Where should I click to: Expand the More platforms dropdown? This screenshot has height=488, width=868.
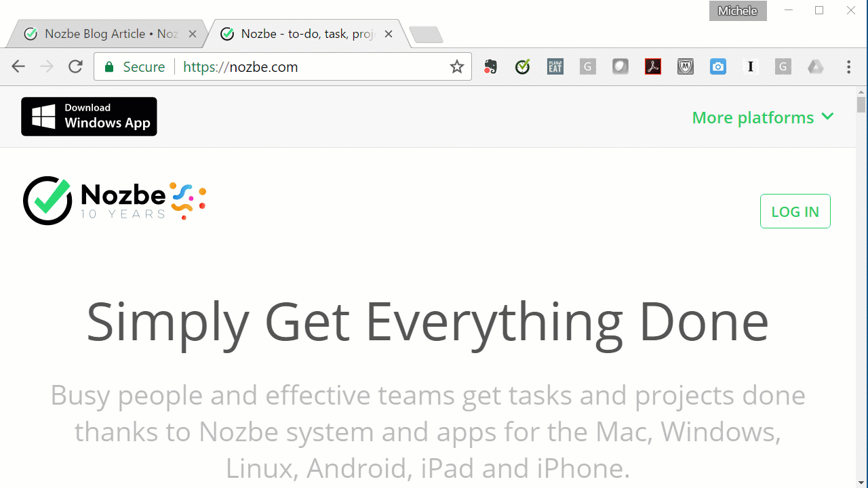pos(763,117)
